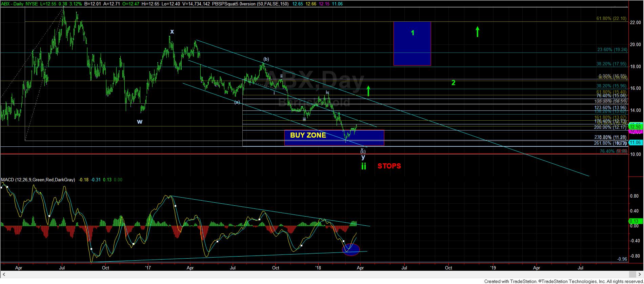This screenshot has height=284, width=644.
Task: Click the scrollbar thumb at the right end
Action: pyautogui.click(x=632, y=274)
